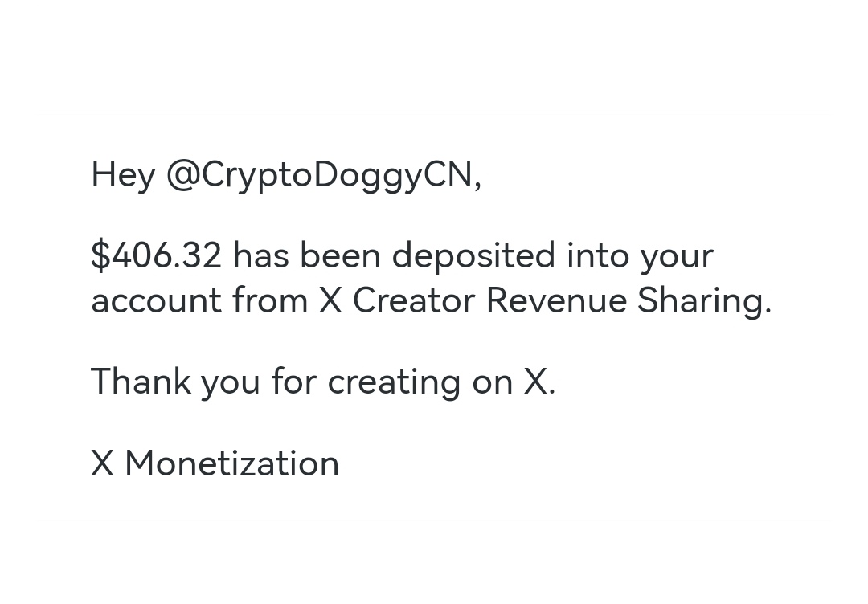Click the word "Creator"
Image resolution: width=868 pixels, height=604 pixels.
(x=414, y=301)
